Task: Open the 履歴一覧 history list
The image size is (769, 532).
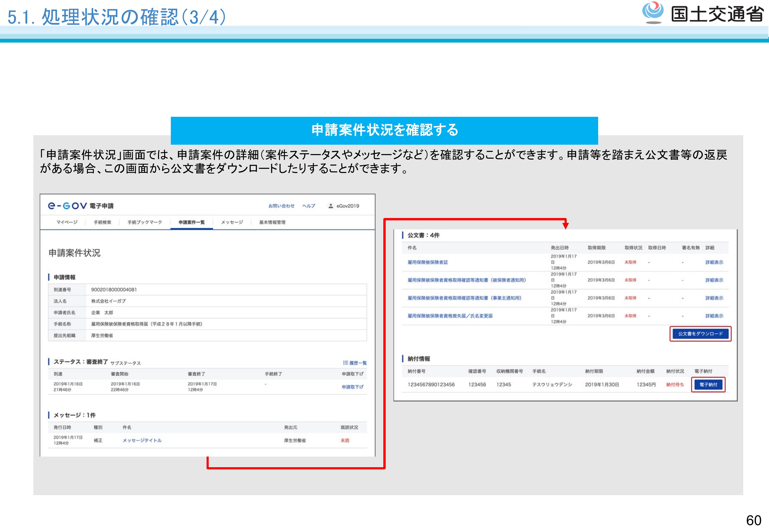Action: pyautogui.click(x=355, y=363)
